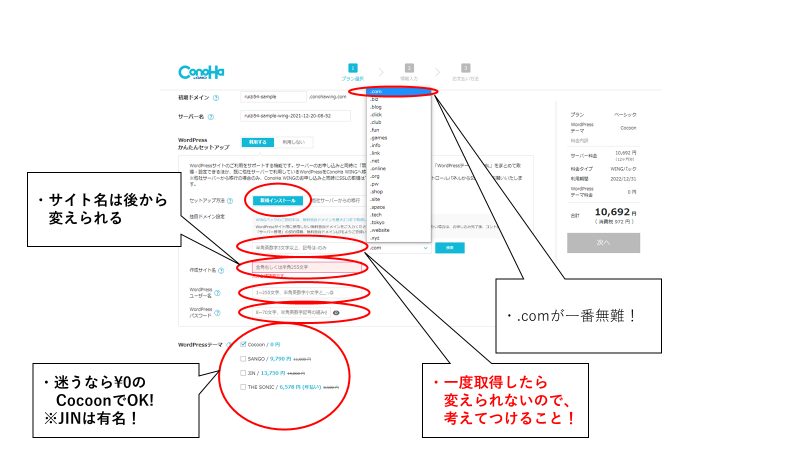Image resolution: width=800 pixels, height=450 pixels.
Task: Select .online in the extension list
Action: (398, 169)
